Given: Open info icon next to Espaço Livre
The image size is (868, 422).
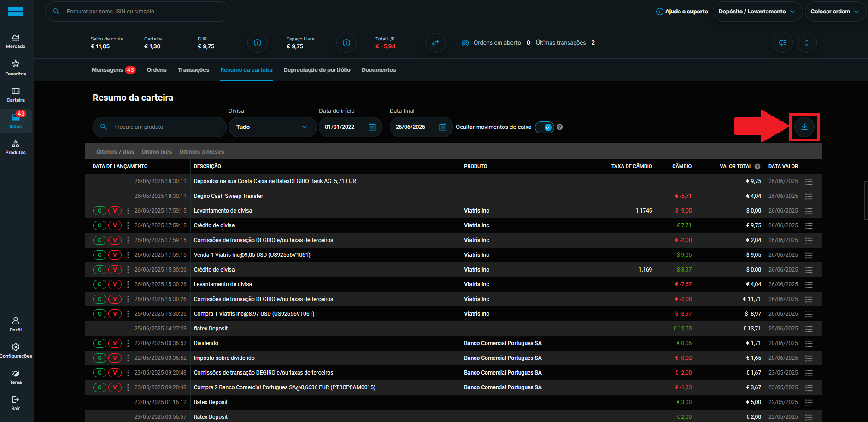Looking at the screenshot, I should (x=346, y=43).
